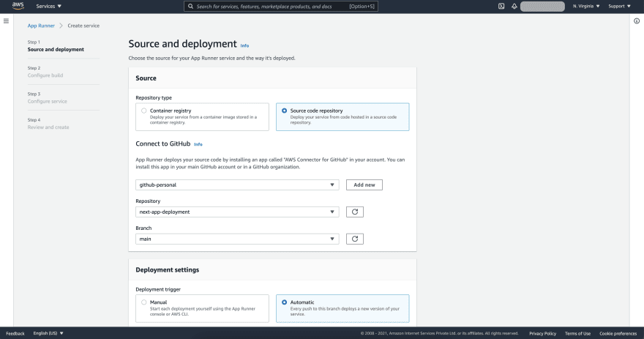Open the Terms of Use link
Screen dimensions: 644x339
click(577, 333)
